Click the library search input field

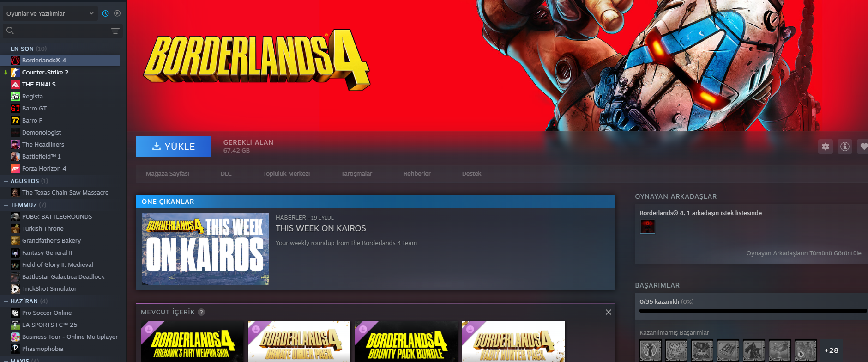tap(63, 31)
